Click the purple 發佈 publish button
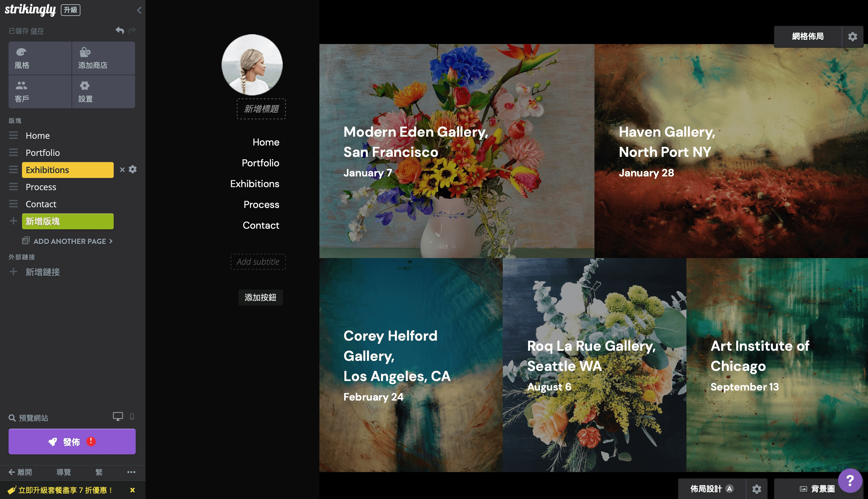Image resolution: width=868 pixels, height=499 pixels. [72, 442]
